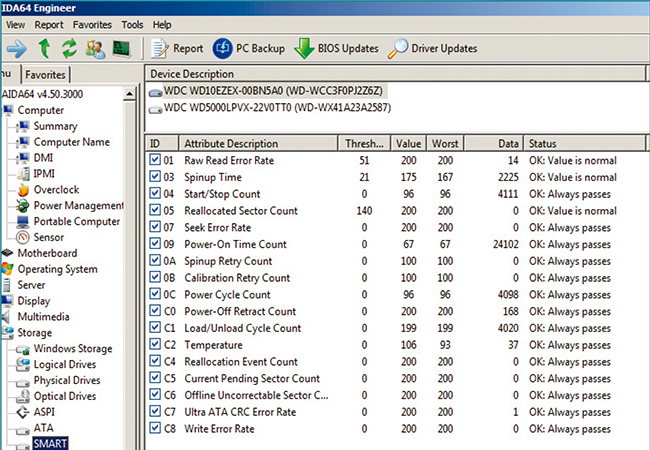Click the Device Description header
This screenshot has height=450, width=650.
[x=395, y=74]
